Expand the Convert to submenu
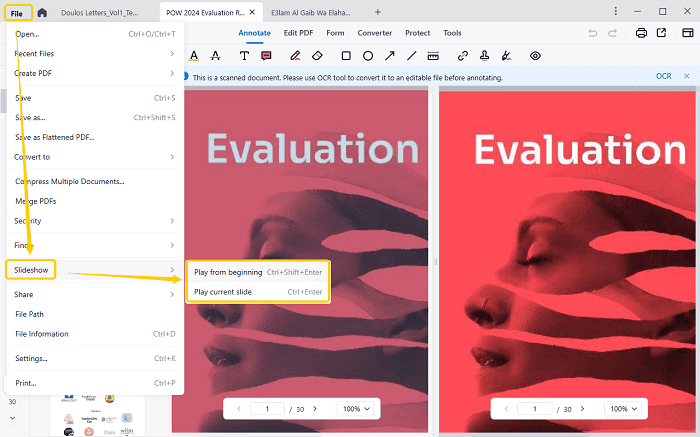The height and width of the screenshot is (437, 700). pyautogui.click(x=94, y=157)
